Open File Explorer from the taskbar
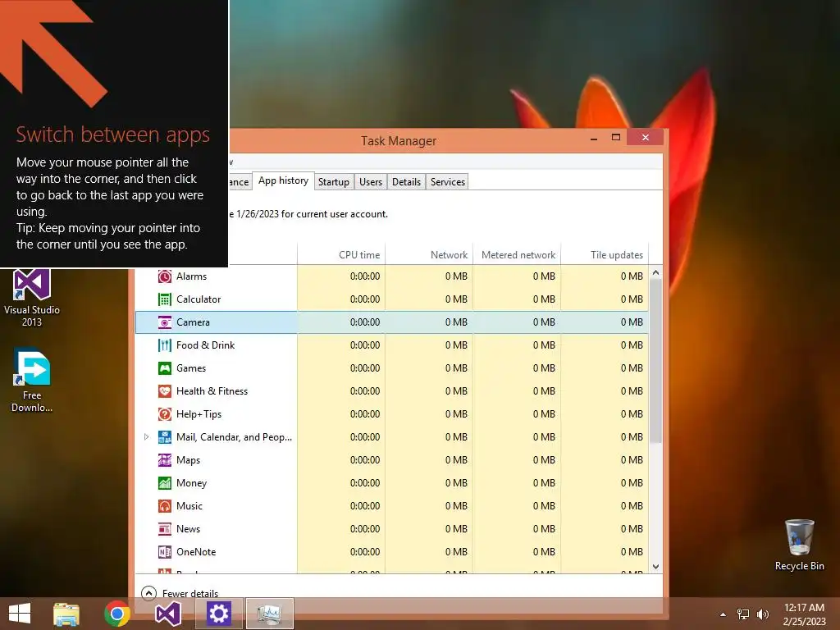 pyautogui.click(x=66, y=614)
